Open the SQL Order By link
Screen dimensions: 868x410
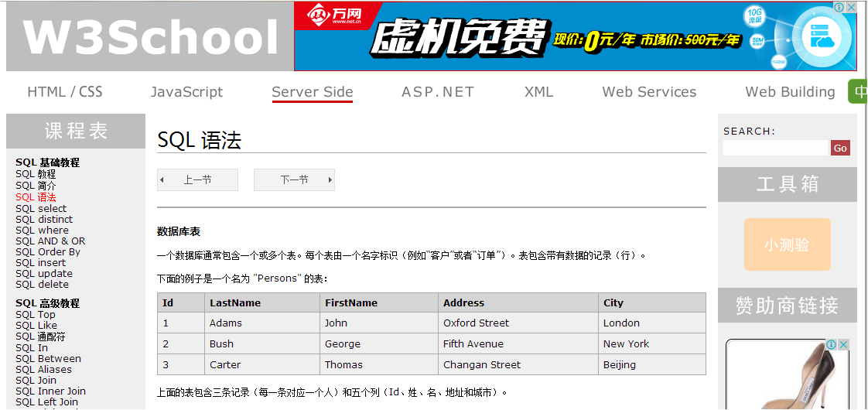click(48, 251)
